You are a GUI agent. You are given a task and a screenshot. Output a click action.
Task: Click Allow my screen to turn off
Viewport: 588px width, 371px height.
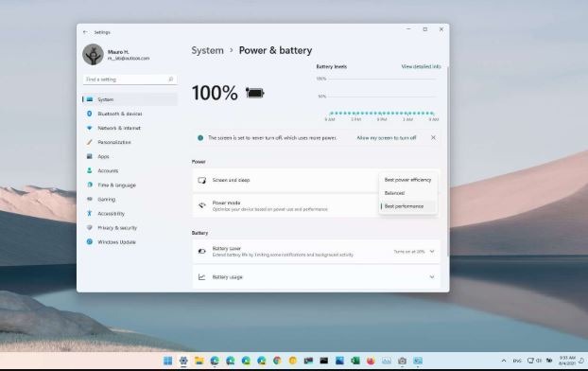tap(387, 138)
